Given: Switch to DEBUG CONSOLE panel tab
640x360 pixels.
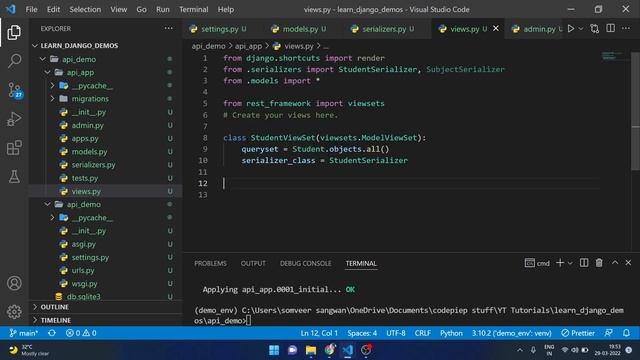Looking at the screenshot, I should 305,263.
